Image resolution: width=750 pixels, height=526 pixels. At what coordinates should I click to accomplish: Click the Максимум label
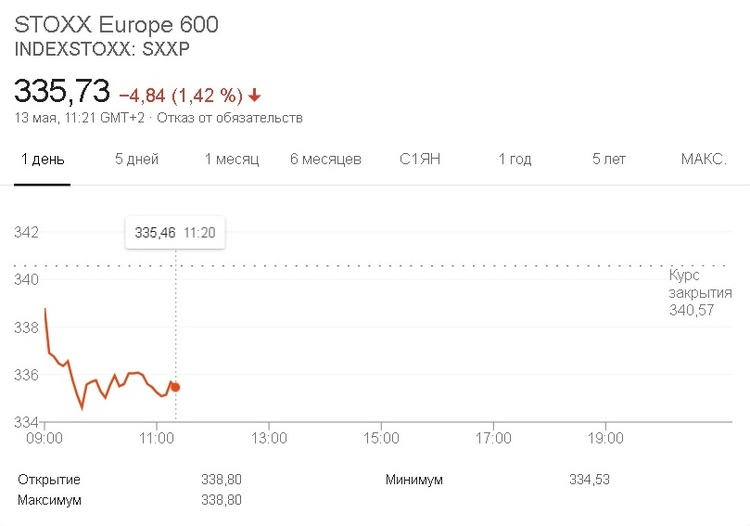[x=49, y=499]
